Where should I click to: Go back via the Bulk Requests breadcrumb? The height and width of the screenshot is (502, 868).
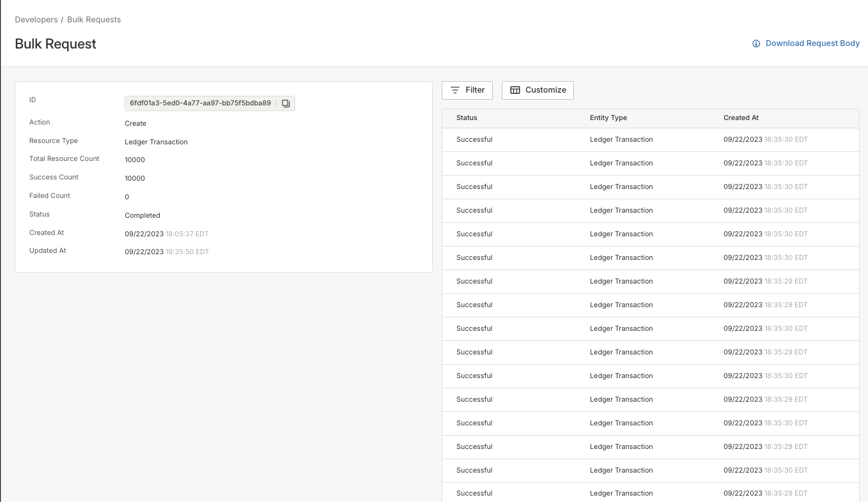click(94, 19)
